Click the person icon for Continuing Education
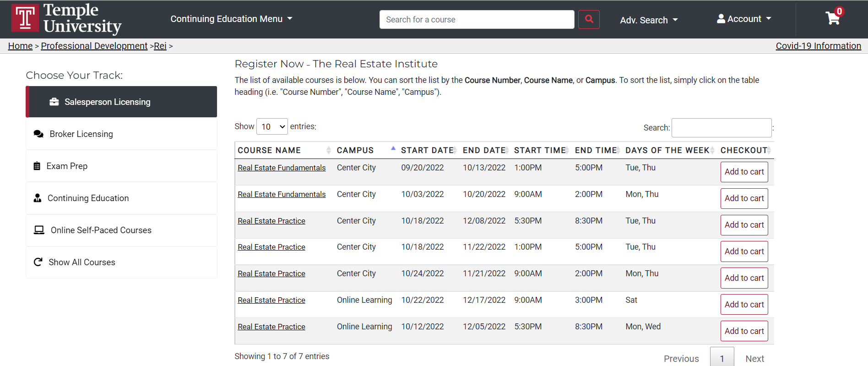 pos(38,198)
